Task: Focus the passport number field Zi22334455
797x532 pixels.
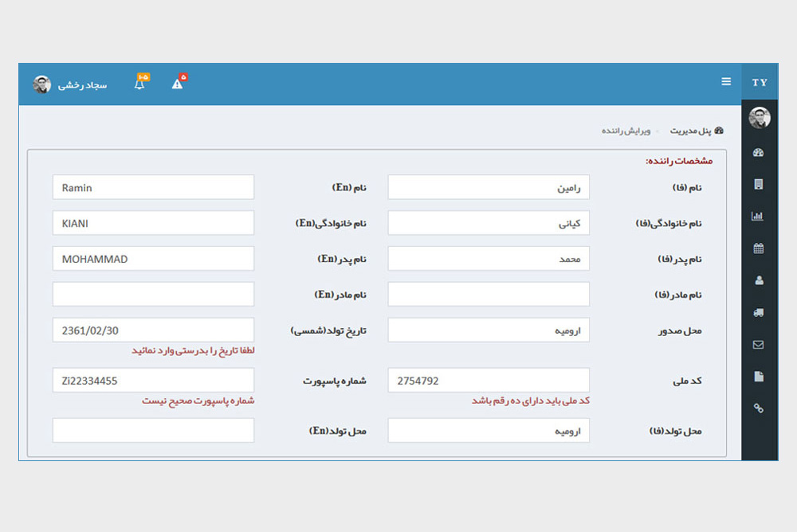Action: tap(153, 381)
